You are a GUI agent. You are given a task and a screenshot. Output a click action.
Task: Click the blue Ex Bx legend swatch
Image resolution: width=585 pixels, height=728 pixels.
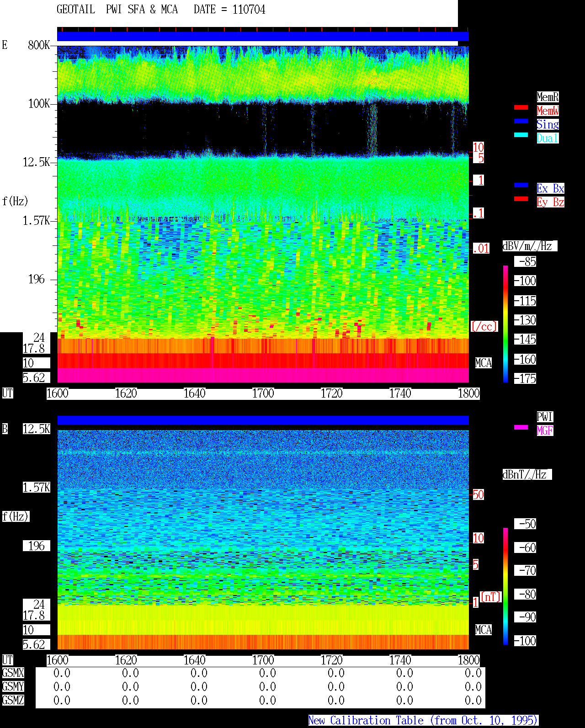521,185
